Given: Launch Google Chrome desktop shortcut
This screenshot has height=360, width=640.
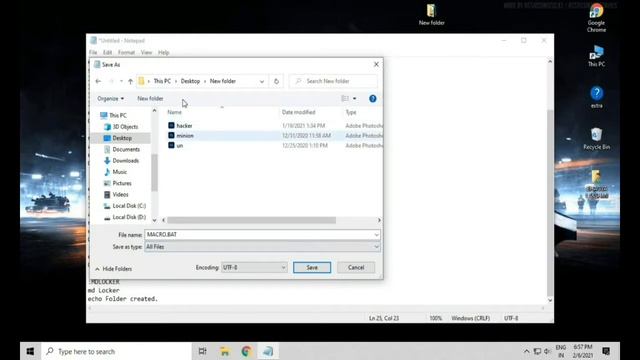Looking at the screenshot, I should point(596,18).
